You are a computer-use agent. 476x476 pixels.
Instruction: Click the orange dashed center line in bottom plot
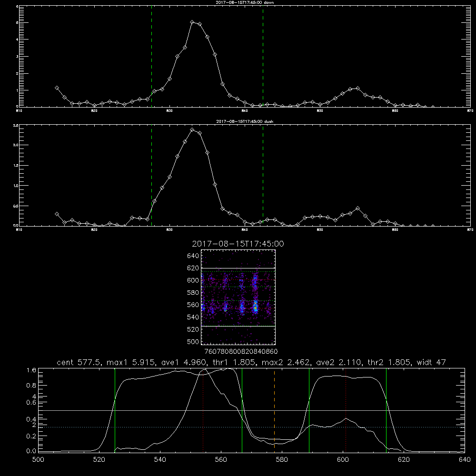tap(275, 410)
